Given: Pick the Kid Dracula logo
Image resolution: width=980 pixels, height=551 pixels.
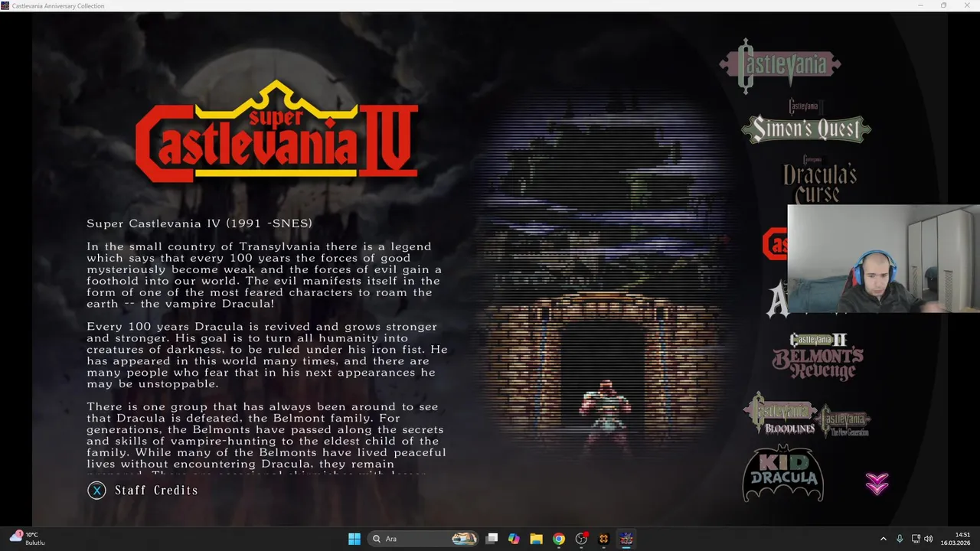Looking at the screenshot, I should 782,474.
